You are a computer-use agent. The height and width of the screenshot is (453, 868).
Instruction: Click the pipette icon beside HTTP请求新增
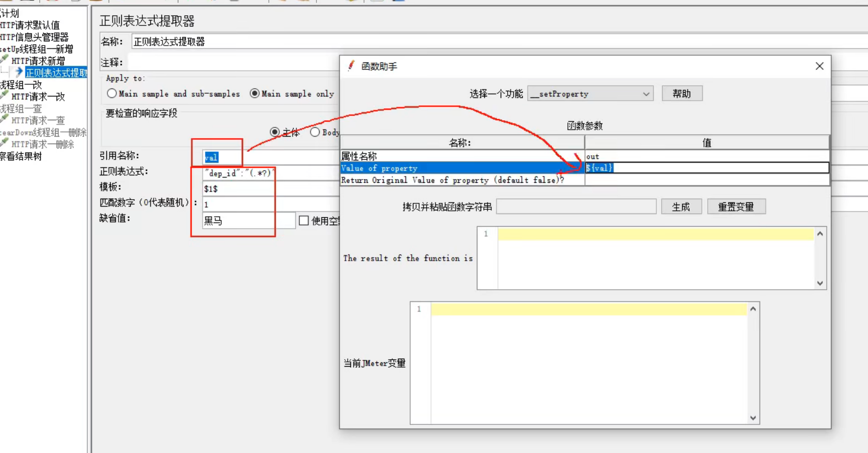[x=4, y=59]
